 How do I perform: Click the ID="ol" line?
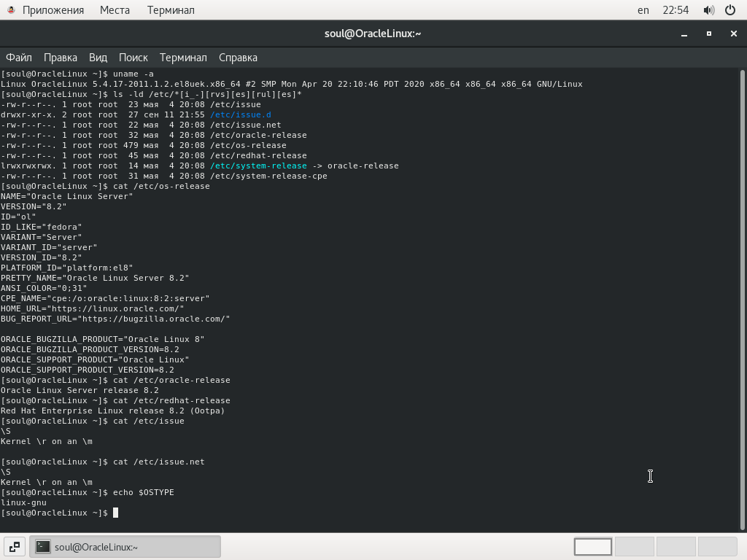18,217
